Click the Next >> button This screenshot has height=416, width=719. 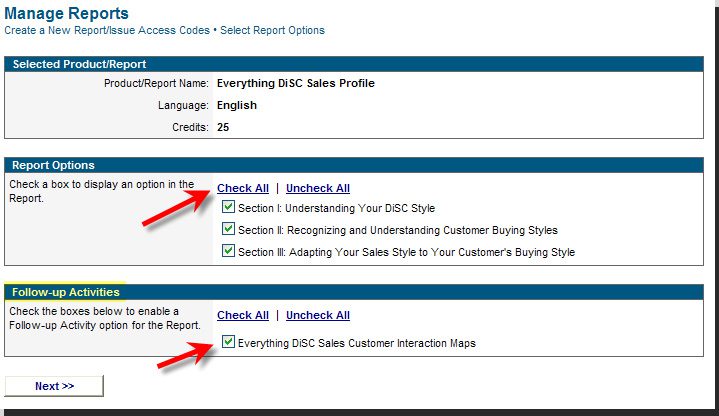(x=54, y=386)
